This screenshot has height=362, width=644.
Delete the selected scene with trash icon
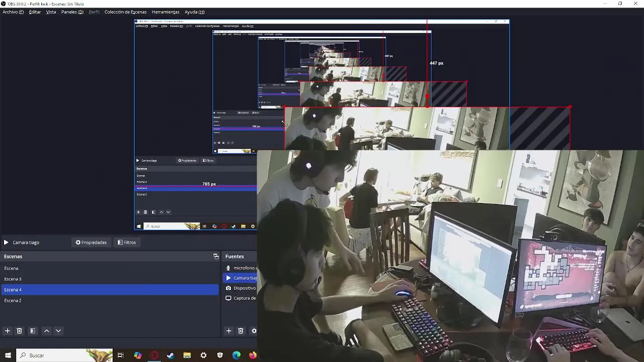[19, 331]
